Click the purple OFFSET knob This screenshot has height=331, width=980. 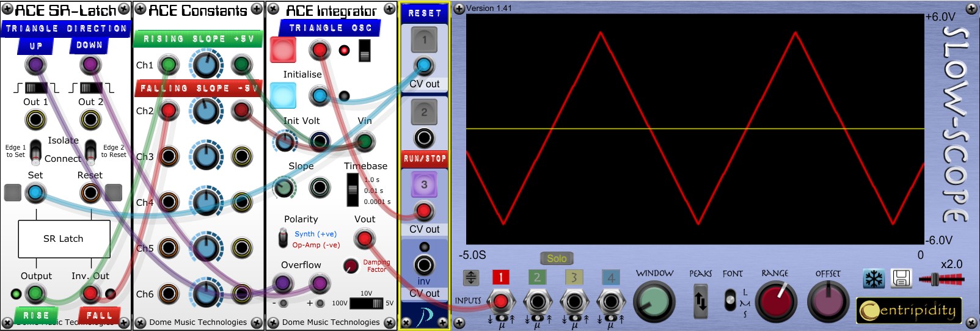click(828, 302)
